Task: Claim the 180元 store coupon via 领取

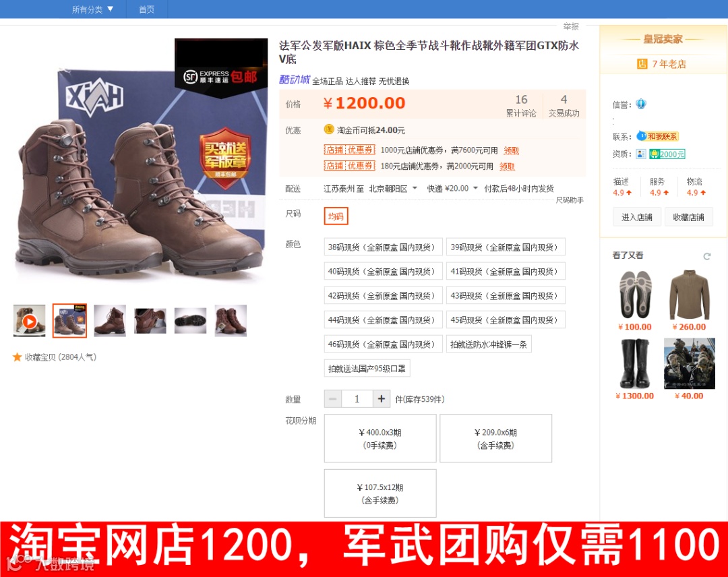Action: pos(507,166)
